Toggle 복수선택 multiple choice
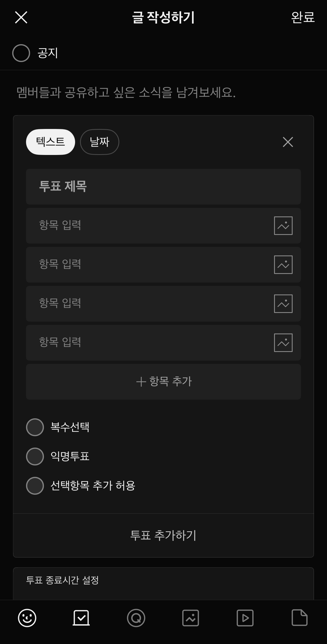 [x=35, y=427]
